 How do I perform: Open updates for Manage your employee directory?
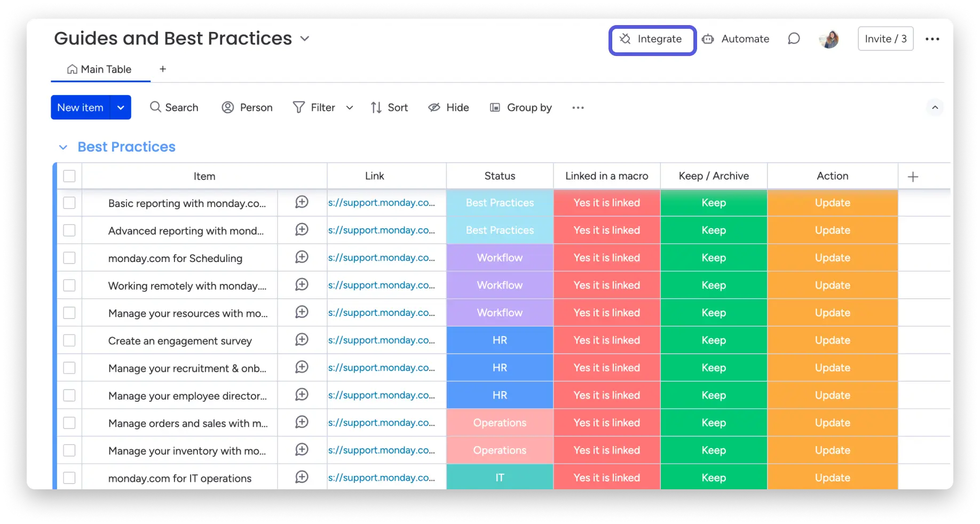tap(302, 394)
